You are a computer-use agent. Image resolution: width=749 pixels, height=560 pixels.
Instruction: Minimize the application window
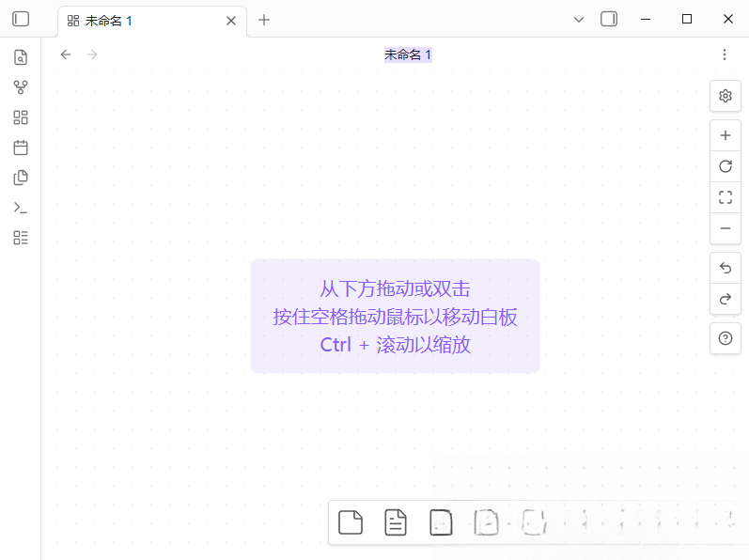point(646,19)
